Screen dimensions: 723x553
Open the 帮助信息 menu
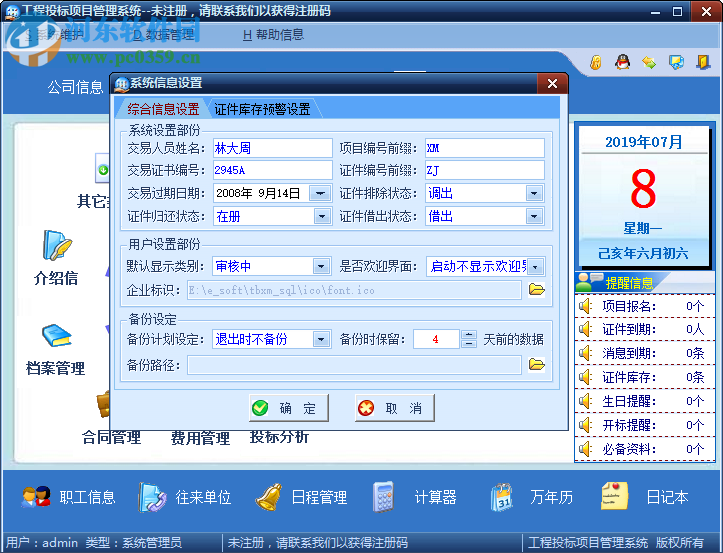click(x=273, y=35)
